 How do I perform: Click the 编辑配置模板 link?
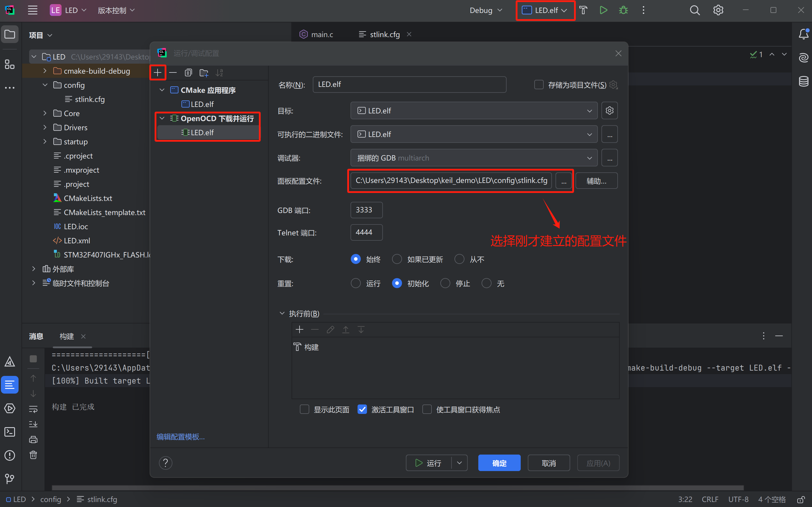tap(180, 437)
